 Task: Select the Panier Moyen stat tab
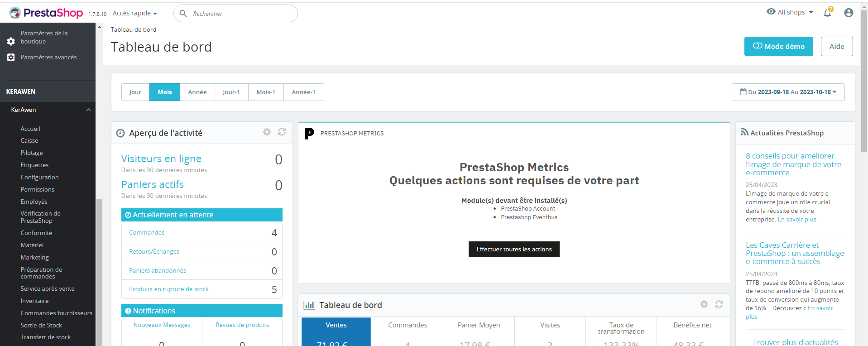479,332
